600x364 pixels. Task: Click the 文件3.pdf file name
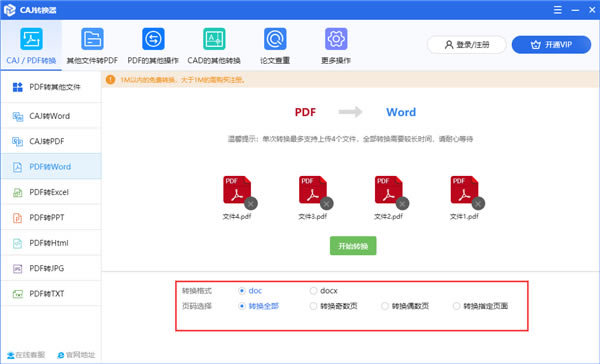point(313,217)
